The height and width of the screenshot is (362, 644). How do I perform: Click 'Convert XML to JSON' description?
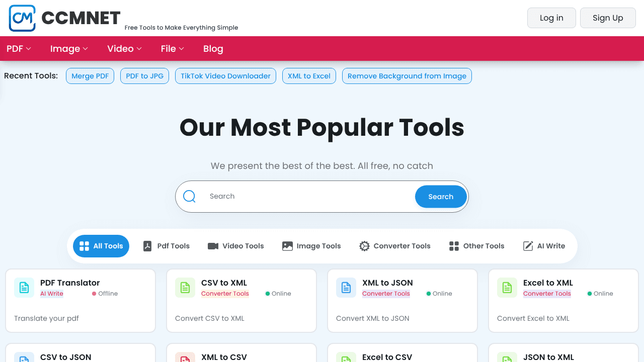click(x=373, y=318)
